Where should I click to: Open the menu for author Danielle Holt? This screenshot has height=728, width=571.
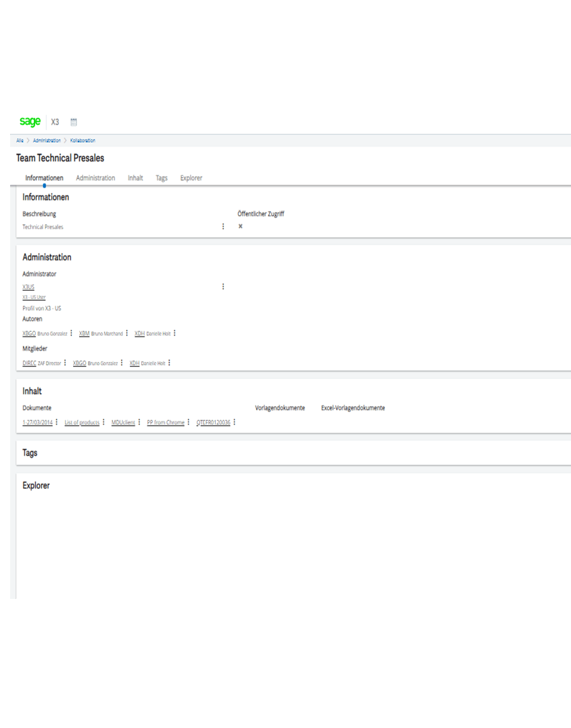[175, 334]
